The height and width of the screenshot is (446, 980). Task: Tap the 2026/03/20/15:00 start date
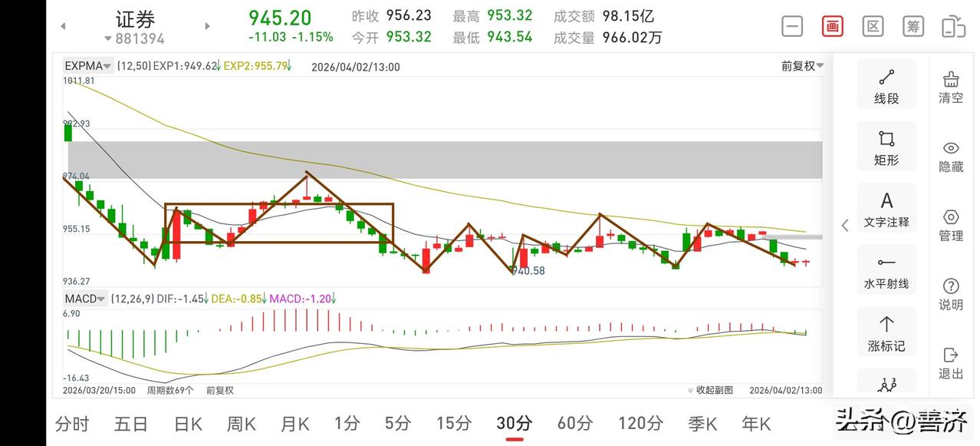[x=99, y=390]
